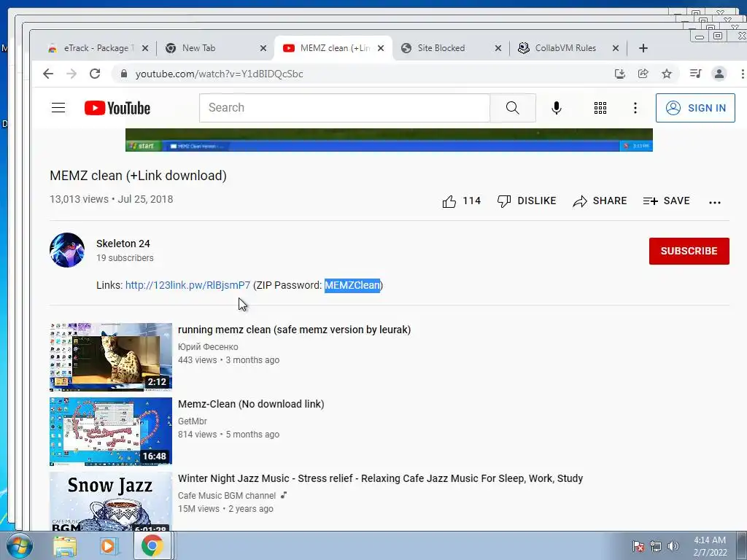The width and height of the screenshot is (747, 560).
Task: Open the Windows Start orb
Action: pyautogui.click(x=19, y=545)
